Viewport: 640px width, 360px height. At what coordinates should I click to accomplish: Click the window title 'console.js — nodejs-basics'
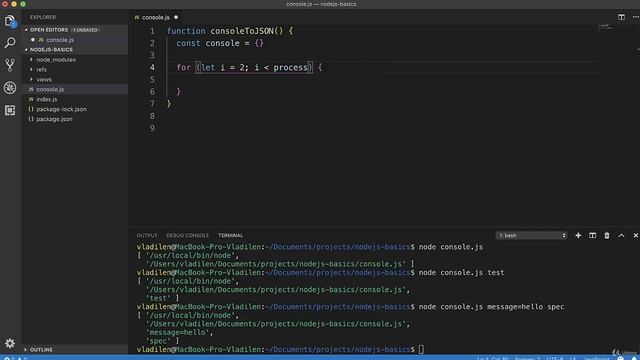tap(321, 4)
